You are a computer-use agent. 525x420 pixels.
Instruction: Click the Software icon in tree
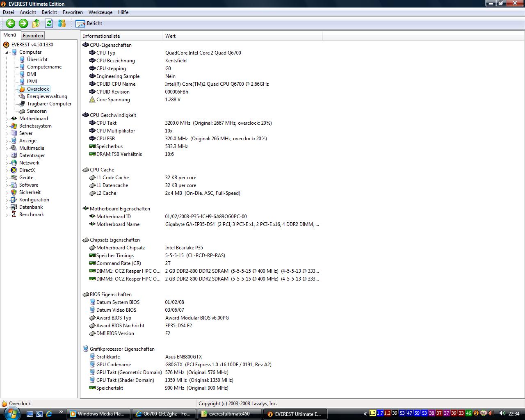(14, 185)
